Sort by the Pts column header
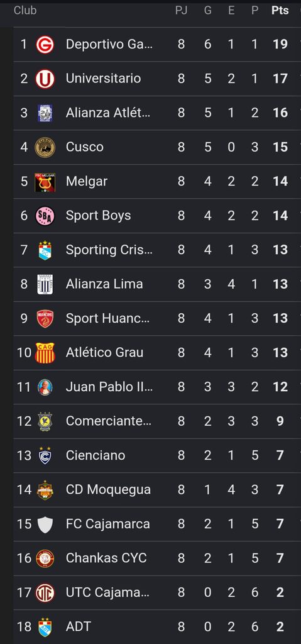Viewport: 301px width, 644px height. (280, 11)
